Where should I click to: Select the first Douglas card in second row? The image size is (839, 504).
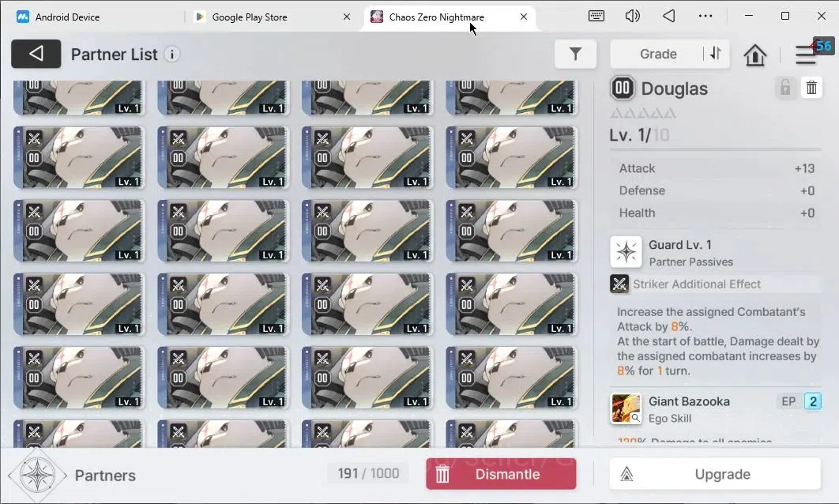(x=79, y=158)
